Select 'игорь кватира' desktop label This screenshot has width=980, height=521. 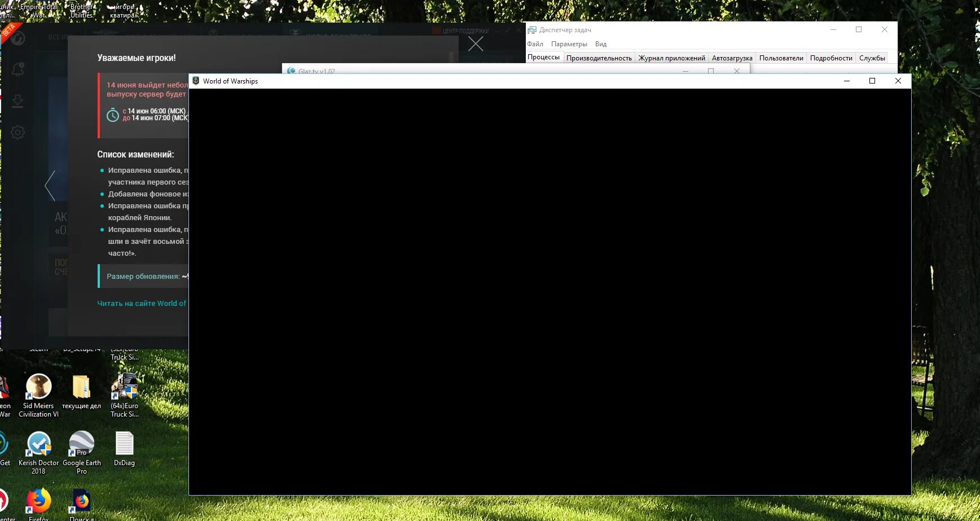[124, 11]
